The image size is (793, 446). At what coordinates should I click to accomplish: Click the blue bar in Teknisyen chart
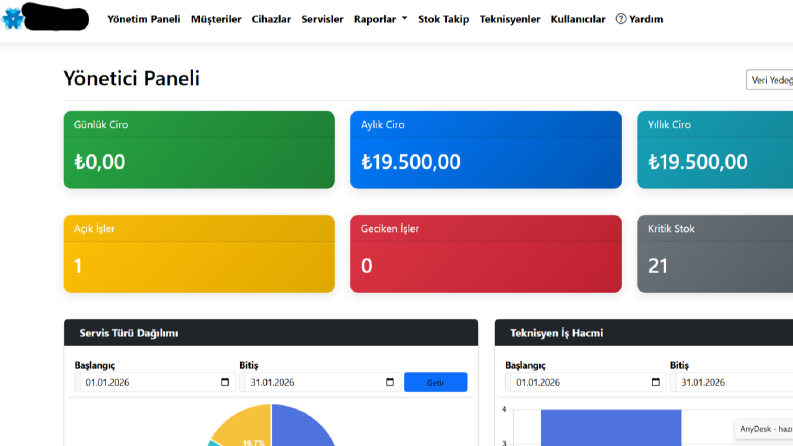(611, 428)
